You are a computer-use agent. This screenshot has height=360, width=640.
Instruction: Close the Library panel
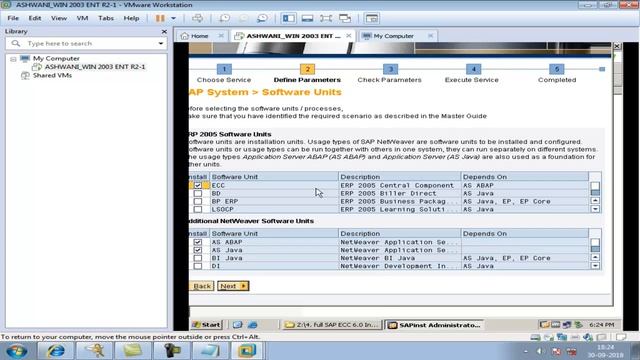click(164, 31)
